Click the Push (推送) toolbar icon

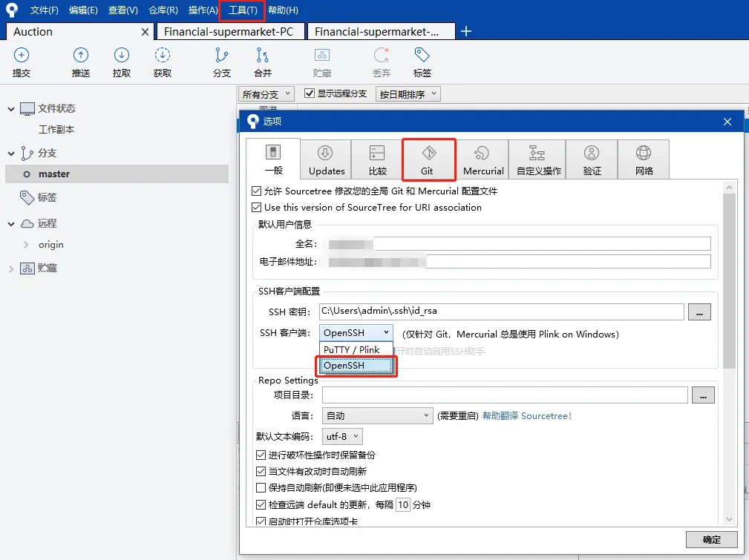(x=81, y=55)
